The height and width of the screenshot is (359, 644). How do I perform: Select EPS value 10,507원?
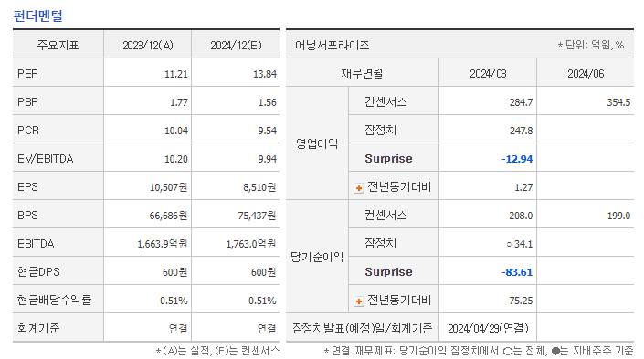tap(168, 187)
